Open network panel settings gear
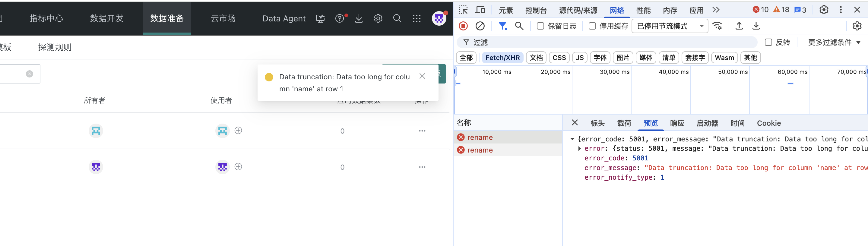868x246 pixels. 857,26
